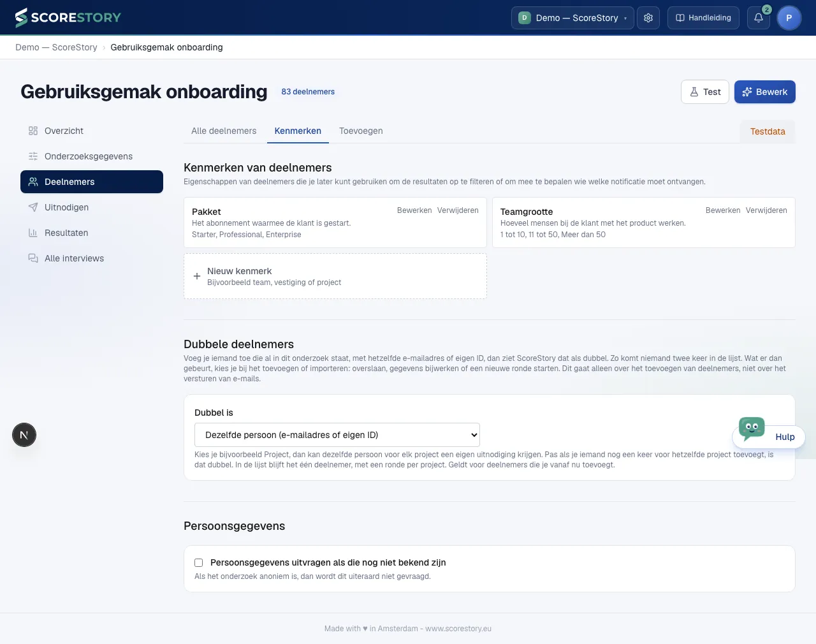Switch to the Toevoegen tab
Viewport: 816px width, 644px height.
coord(361,131)
